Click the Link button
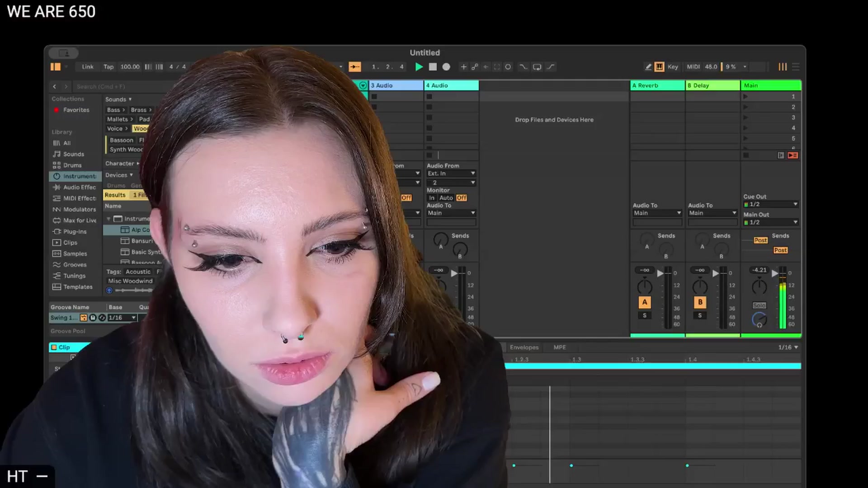 (x=88, y=67)
